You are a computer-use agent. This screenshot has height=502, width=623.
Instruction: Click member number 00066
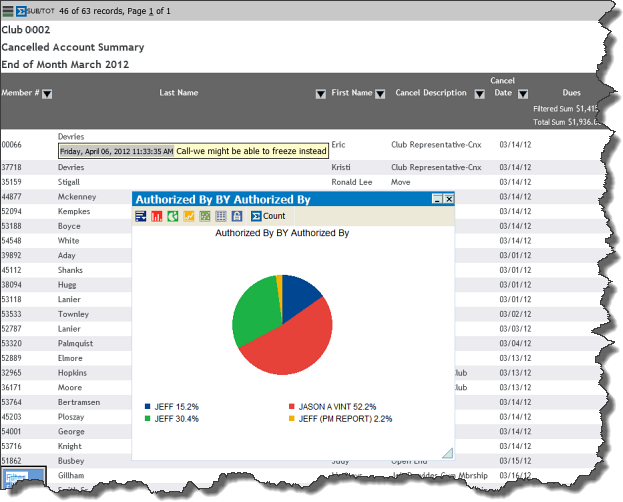[12, 145]
